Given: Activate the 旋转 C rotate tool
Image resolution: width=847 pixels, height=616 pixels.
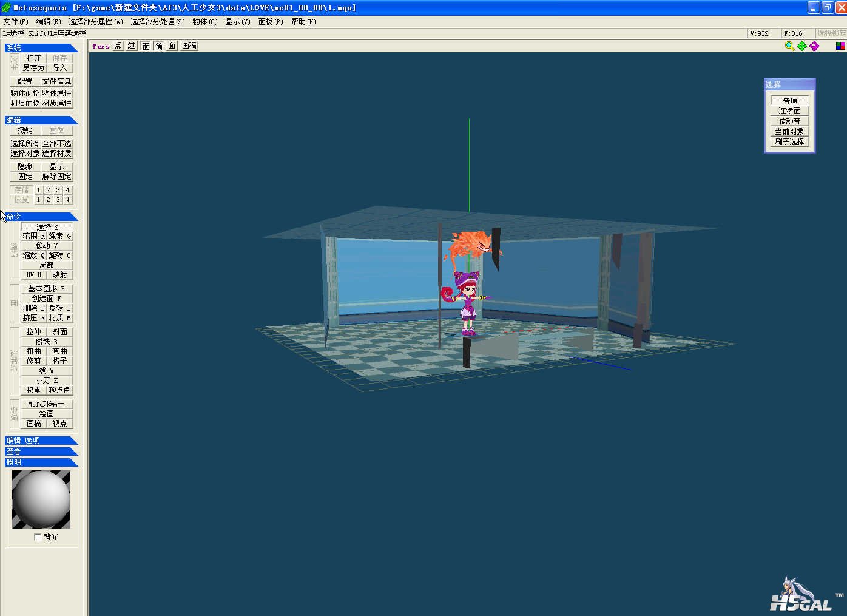Looking at the screenshot, I should click(x=60, y=256).
